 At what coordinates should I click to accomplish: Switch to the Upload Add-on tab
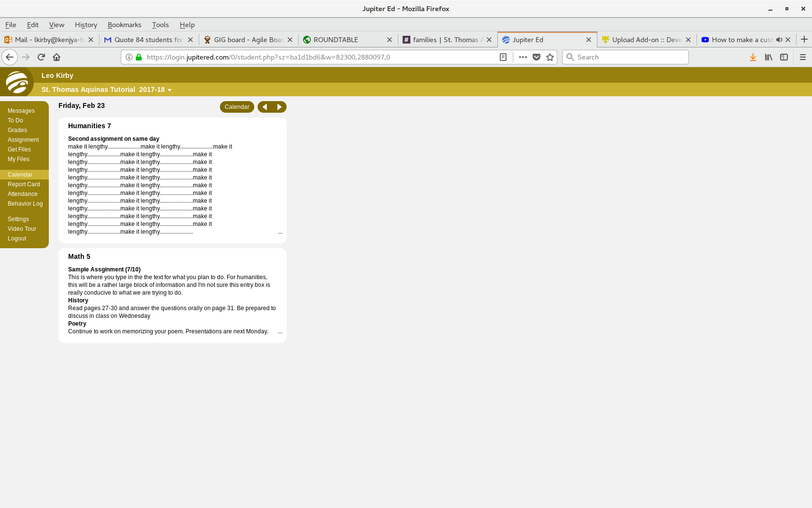coord(647,40)
